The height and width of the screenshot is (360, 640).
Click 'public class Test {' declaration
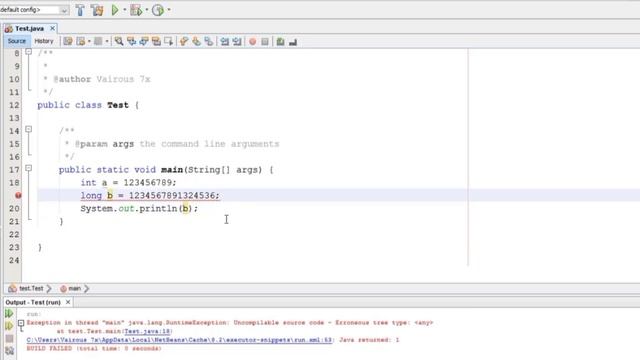88,105
